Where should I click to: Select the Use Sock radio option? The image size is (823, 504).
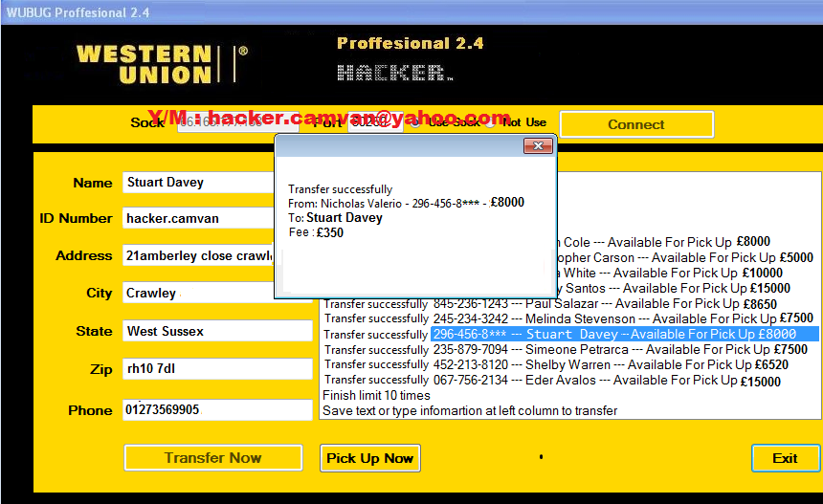(415, 122)
